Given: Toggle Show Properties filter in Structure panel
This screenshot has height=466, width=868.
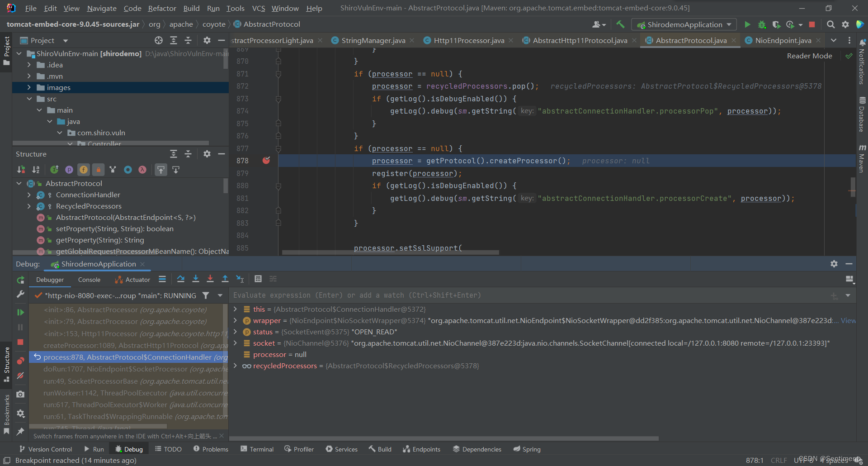Looking at the screenshot, I should coord(69,170).
